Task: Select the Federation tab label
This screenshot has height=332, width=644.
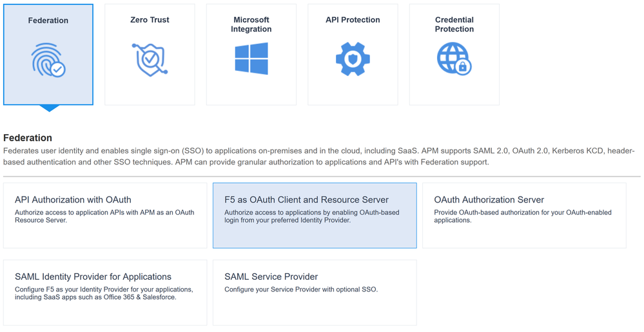Action: (x=48, y=21)
